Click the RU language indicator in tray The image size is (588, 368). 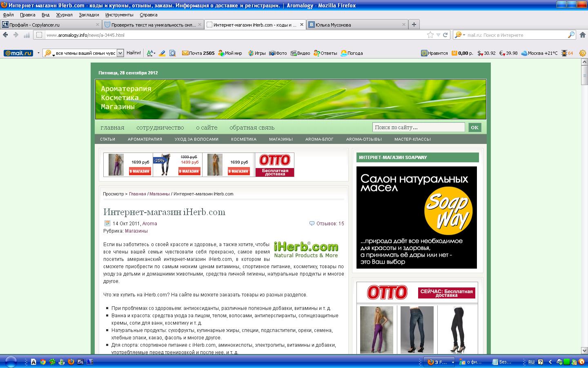click(531, 362)
